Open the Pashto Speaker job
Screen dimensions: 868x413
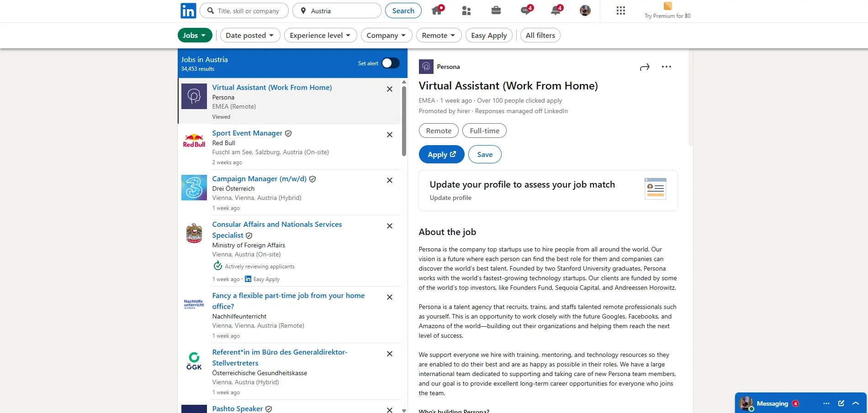tap(238, 408)
